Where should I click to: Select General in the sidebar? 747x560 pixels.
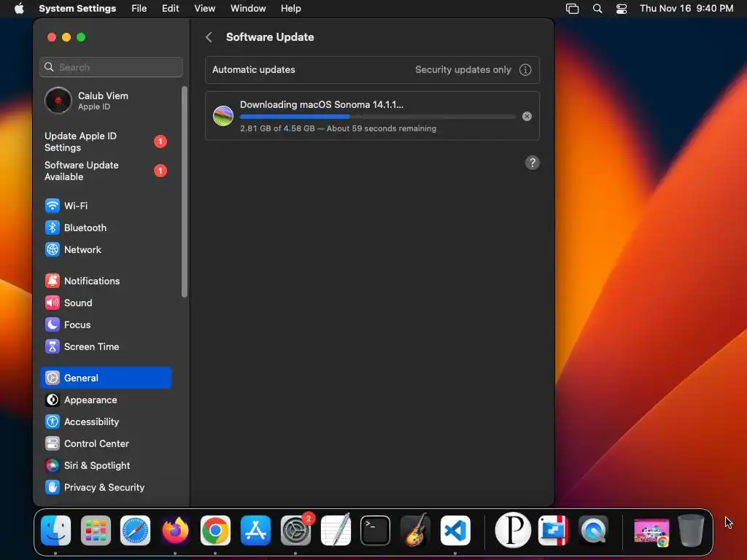[106, 378]
